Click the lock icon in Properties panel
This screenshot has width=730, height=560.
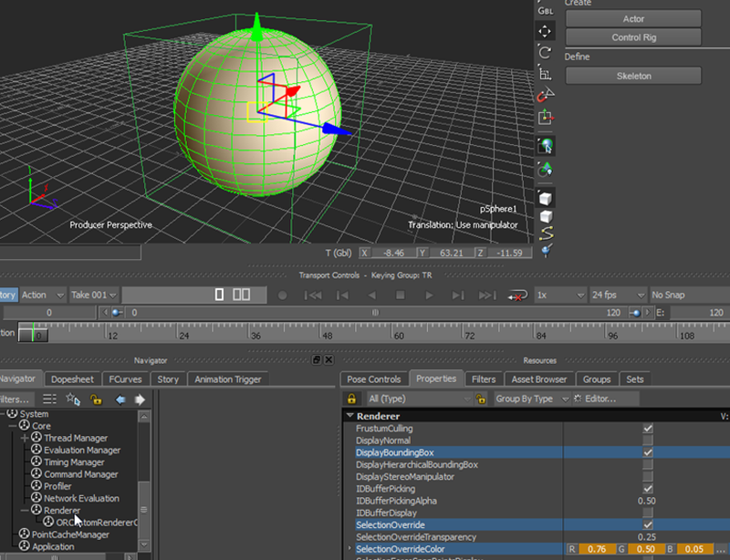[351, 399]
